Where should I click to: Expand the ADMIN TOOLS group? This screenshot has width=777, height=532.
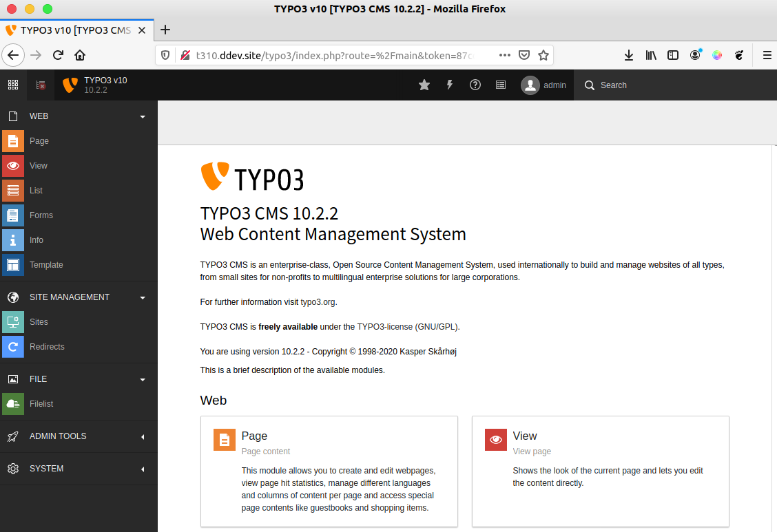pyautogui.click(x=143, y=436)
